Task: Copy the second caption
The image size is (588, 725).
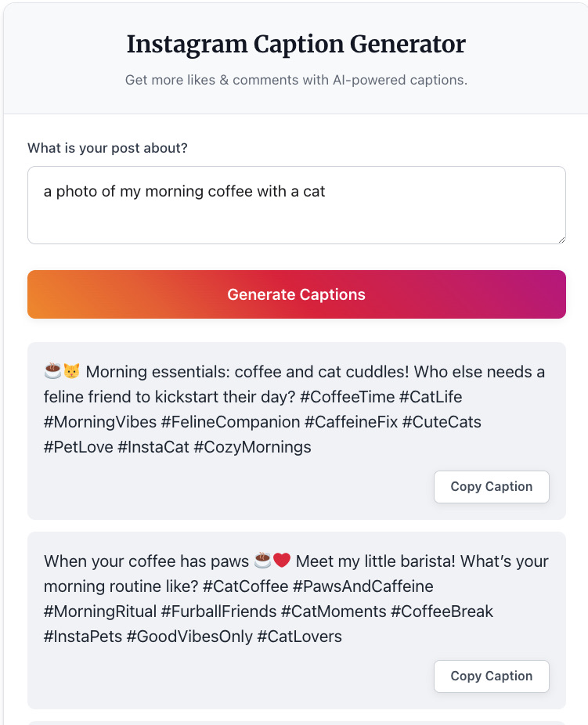Action: point(491,676)
